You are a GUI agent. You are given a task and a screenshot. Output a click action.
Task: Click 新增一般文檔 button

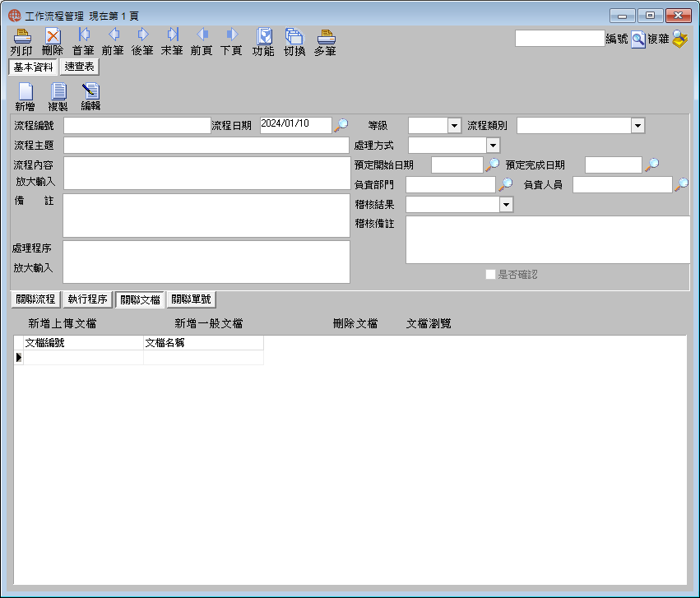208,323
